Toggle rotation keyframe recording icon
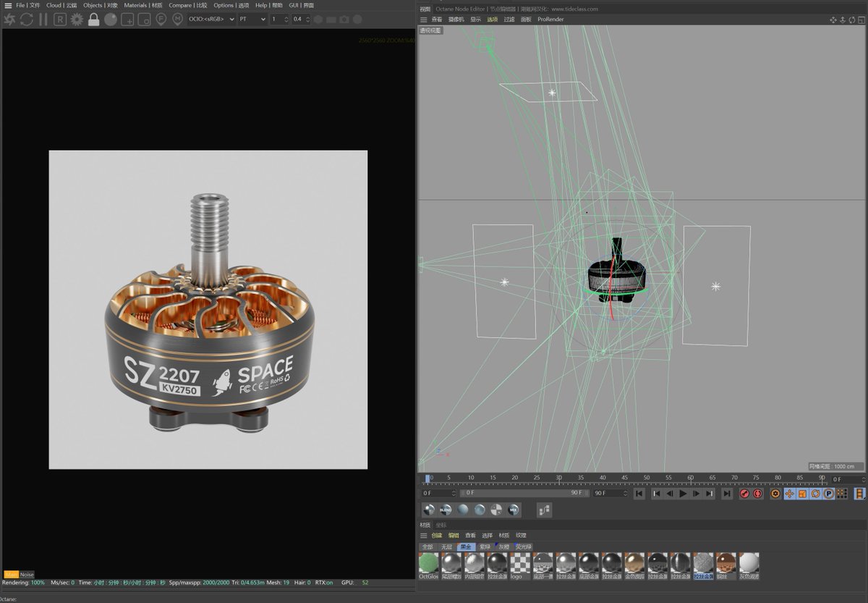Screen dimensions: 868x603 click(816, 494)
